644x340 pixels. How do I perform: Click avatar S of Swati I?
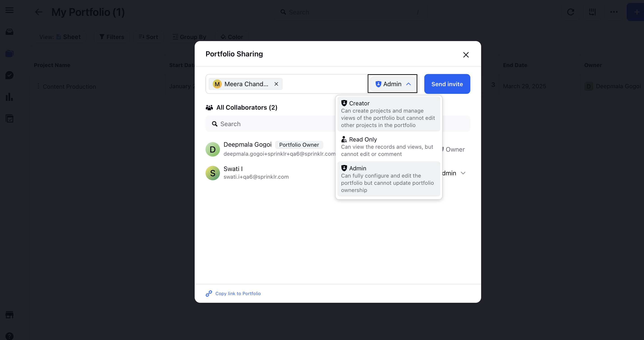pyautogui.click(x=213, y=173)
